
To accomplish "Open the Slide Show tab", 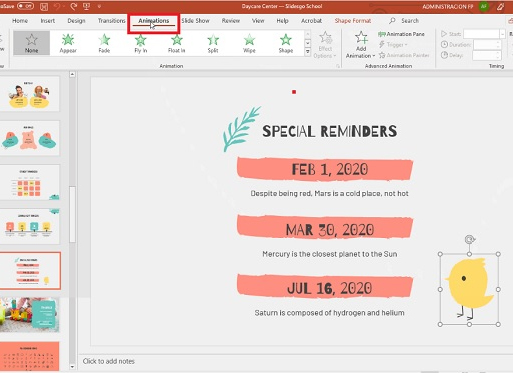I will 195,21.
